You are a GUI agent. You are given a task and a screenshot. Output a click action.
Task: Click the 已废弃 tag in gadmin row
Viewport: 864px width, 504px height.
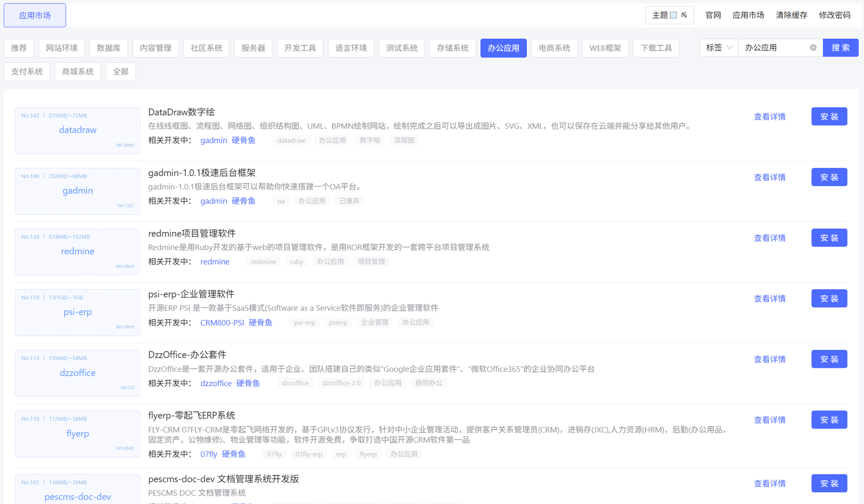[349, 201]
